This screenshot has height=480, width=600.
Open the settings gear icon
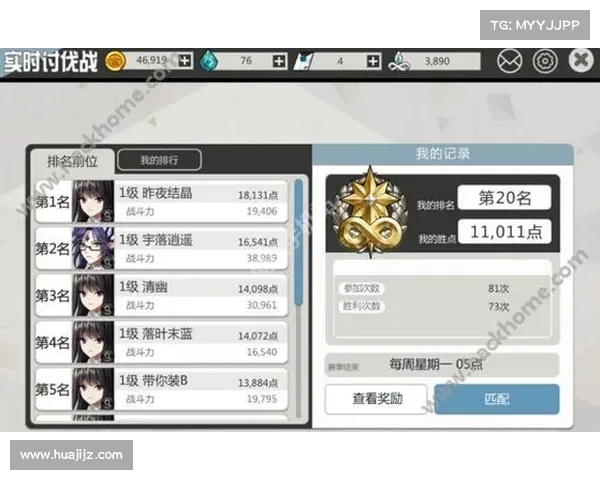coord(545,61)
